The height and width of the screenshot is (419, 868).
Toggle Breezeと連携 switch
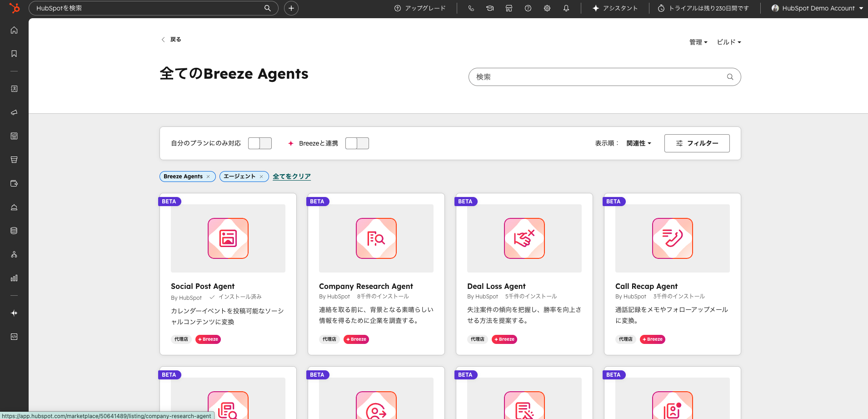click(357, 143)
